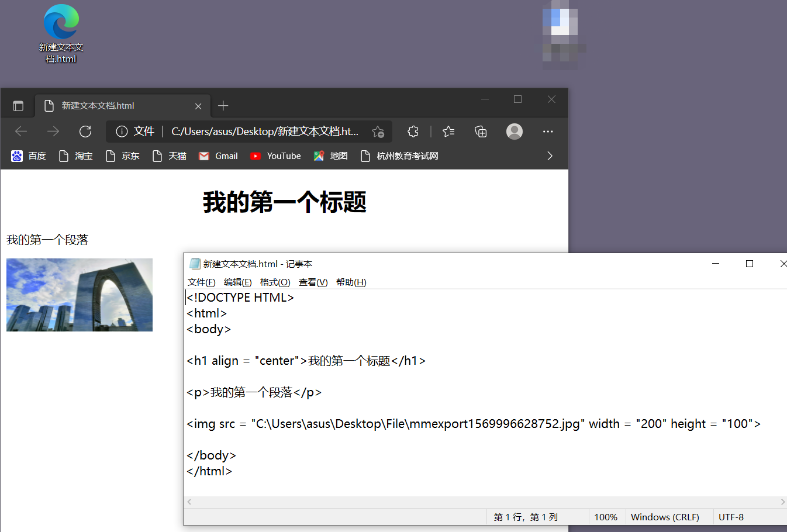Open the Favorites list icon
The width and height of the screenshot is (787, 532).
pos(448,132)
